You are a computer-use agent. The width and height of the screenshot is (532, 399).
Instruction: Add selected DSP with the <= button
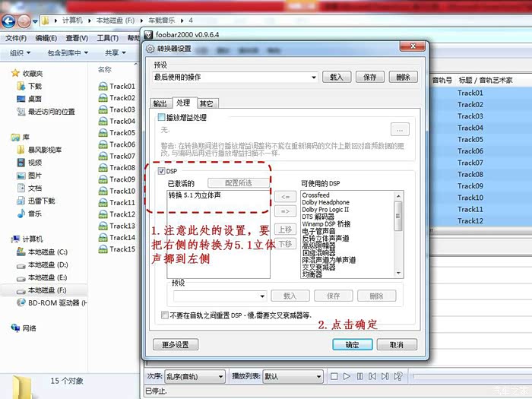point(285,197)
